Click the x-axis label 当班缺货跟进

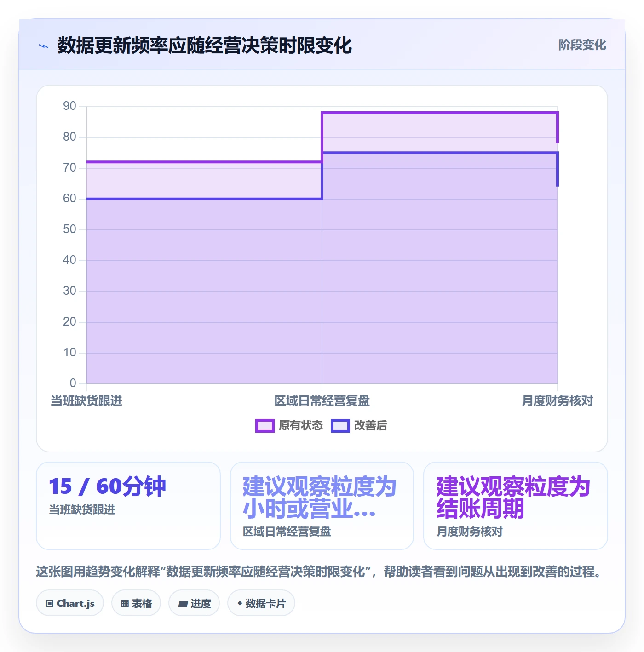tap(86, 401)
